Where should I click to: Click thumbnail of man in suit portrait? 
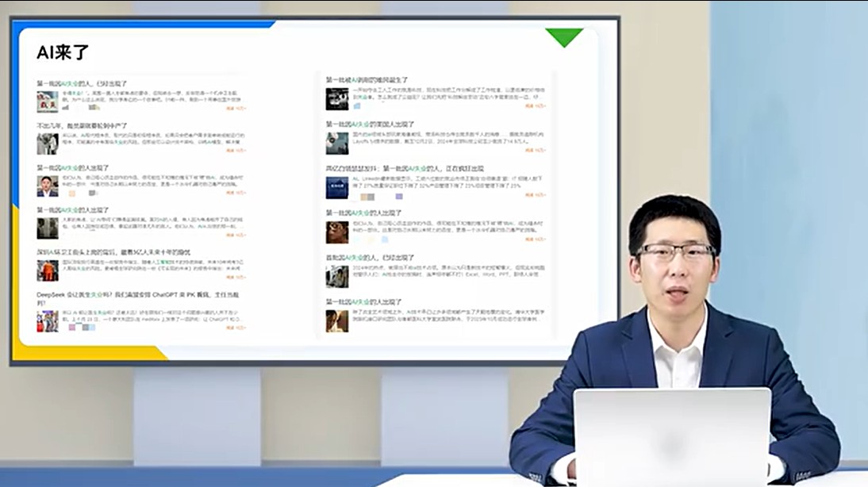click(x=48, y=186)
